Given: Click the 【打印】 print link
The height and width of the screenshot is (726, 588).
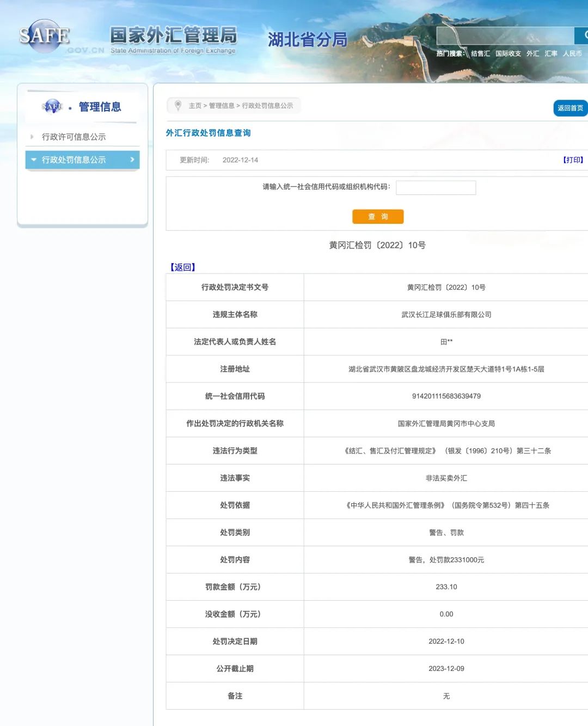Looking at the screenshot, I should [x=573, y=160].
